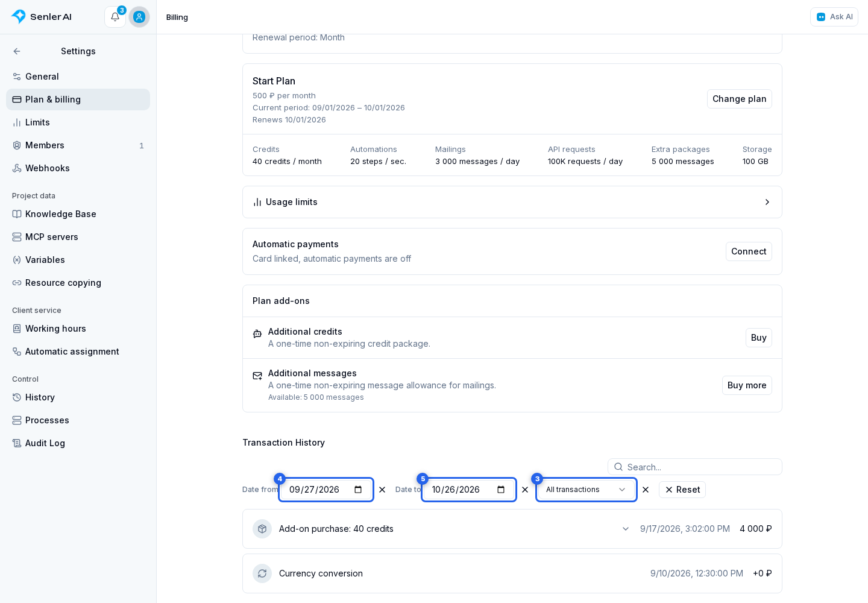Screen dimensions: 868x603
Task: Click the Additional messages envelope icon
Action: (x=257, y=376)
